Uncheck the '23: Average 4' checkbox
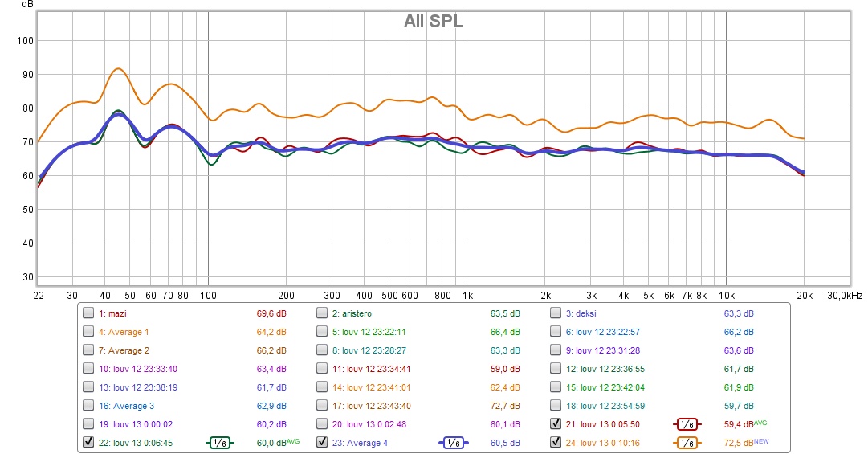The width and height of the screenshot is (868, 454). pyautogui.click(x=322, y=443)
